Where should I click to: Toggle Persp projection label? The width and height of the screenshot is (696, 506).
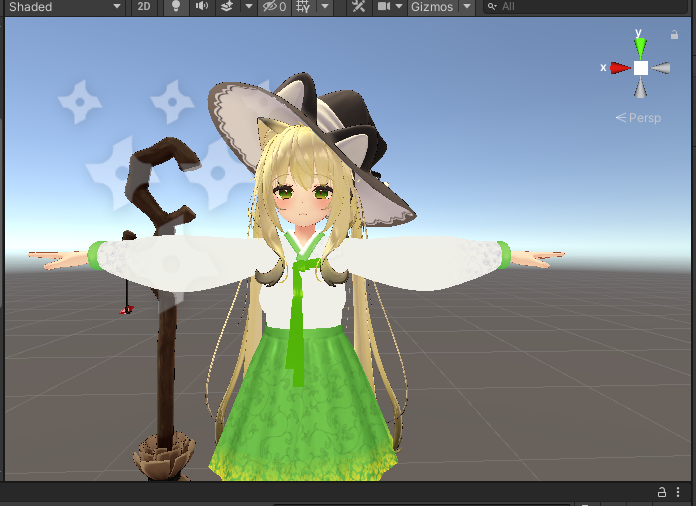tap(638, 118)
